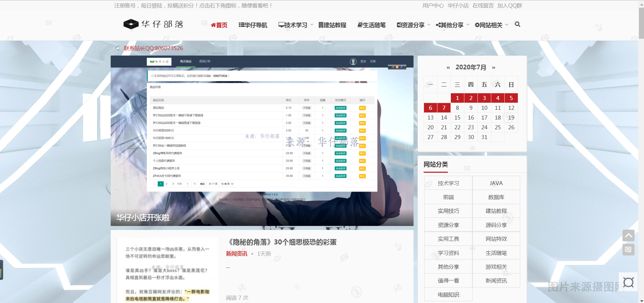
Task: Expand the 其他分享 dropdown menu
Action: coord(453,25)
